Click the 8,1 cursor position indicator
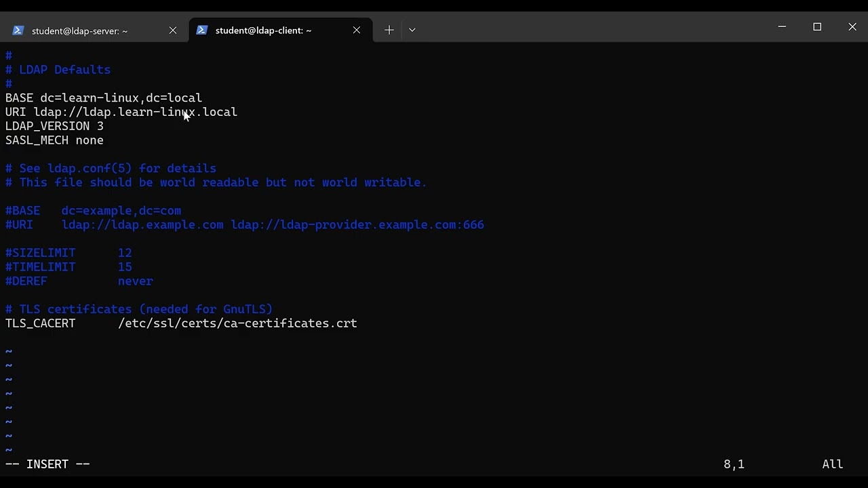This screenshot has height=488, width=868. click(734, 464)
